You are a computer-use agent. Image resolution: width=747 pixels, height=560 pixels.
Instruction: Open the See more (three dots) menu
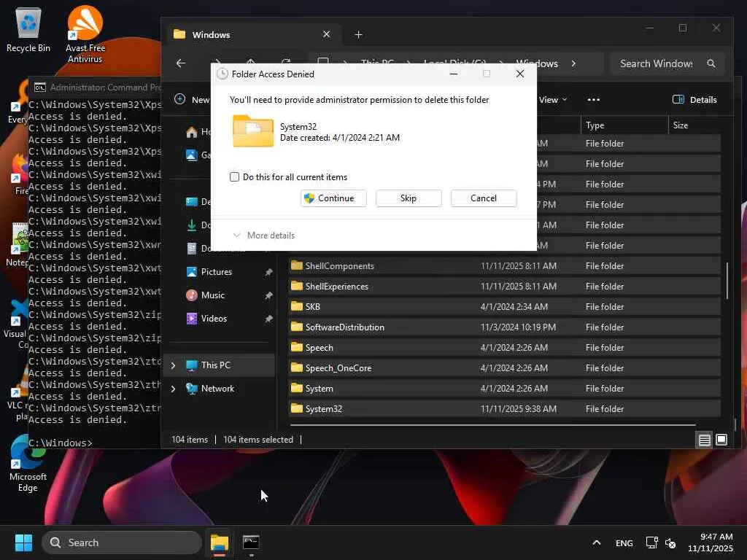[594, 99]
